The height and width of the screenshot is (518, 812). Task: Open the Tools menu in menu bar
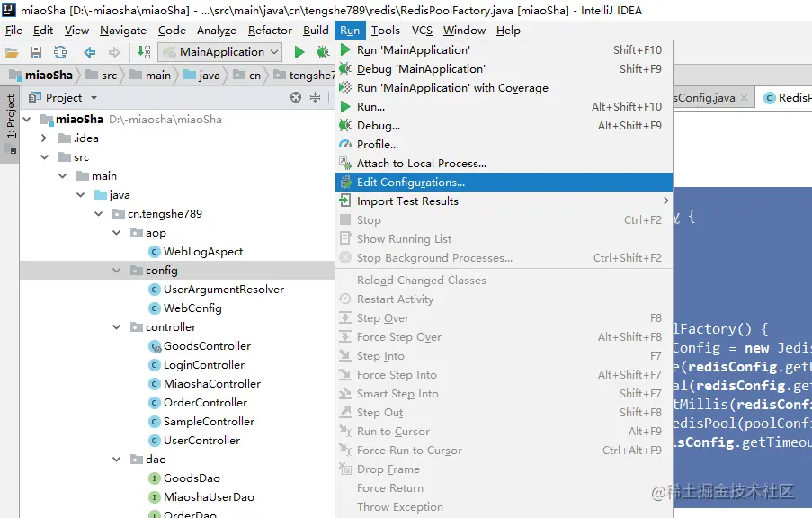tap(385, 31)
